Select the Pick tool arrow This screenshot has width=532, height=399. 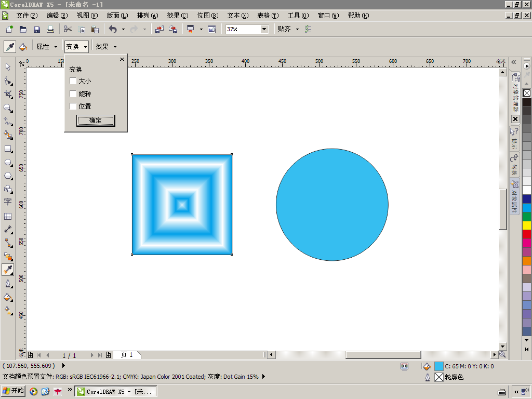click(8, 67)
